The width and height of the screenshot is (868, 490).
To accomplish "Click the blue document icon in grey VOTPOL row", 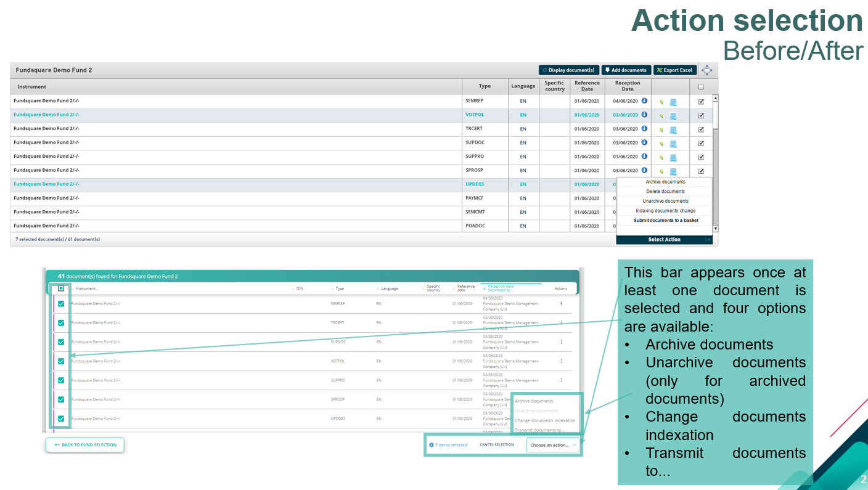I will 673,116.
